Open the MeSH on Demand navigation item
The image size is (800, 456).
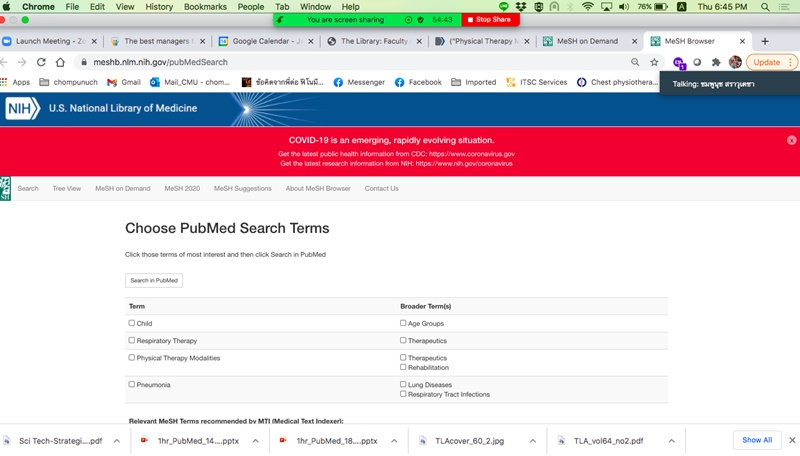coord(122,188)
